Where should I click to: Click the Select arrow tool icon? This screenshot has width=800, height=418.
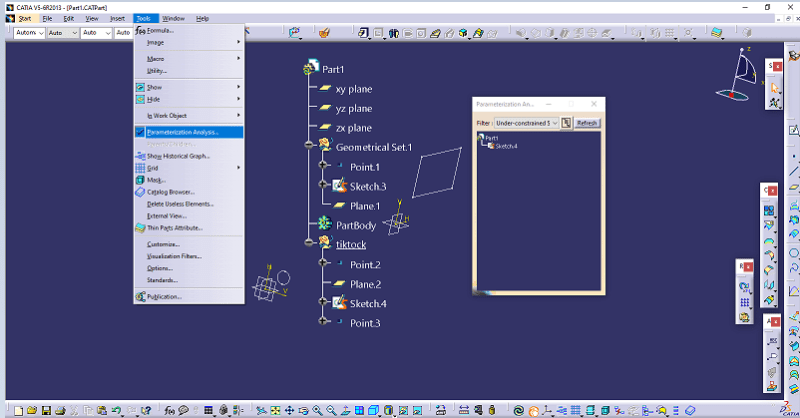click(774, 88)
